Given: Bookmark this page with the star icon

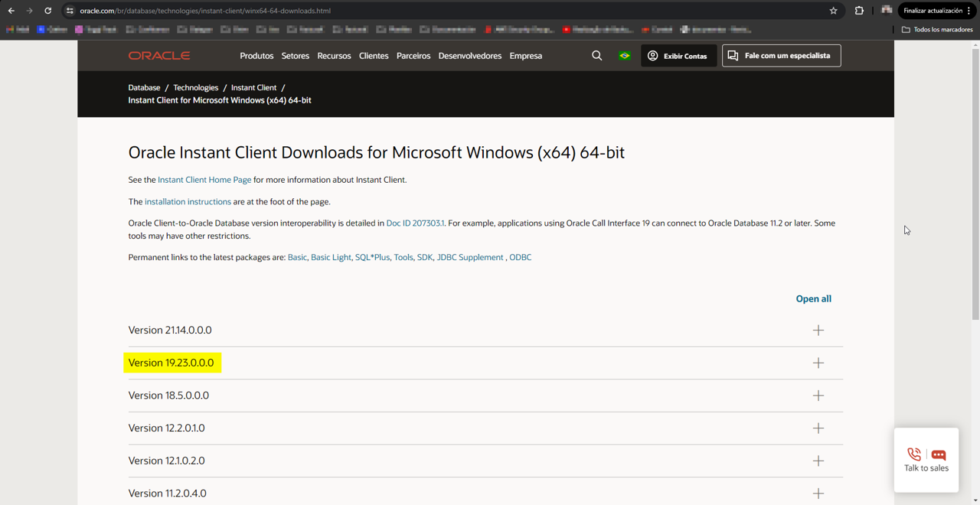Looking at the screenshot, I should [x=833, y=11].
